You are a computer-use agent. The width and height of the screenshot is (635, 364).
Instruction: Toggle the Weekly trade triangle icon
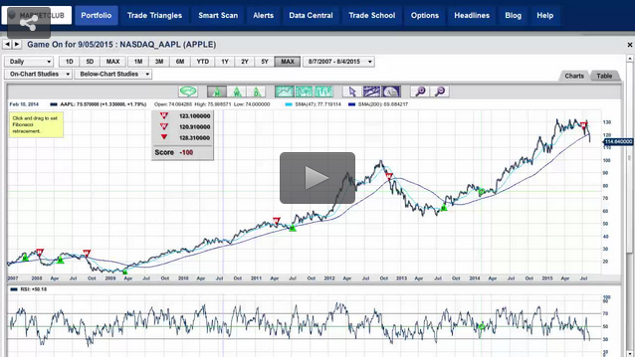237,91
